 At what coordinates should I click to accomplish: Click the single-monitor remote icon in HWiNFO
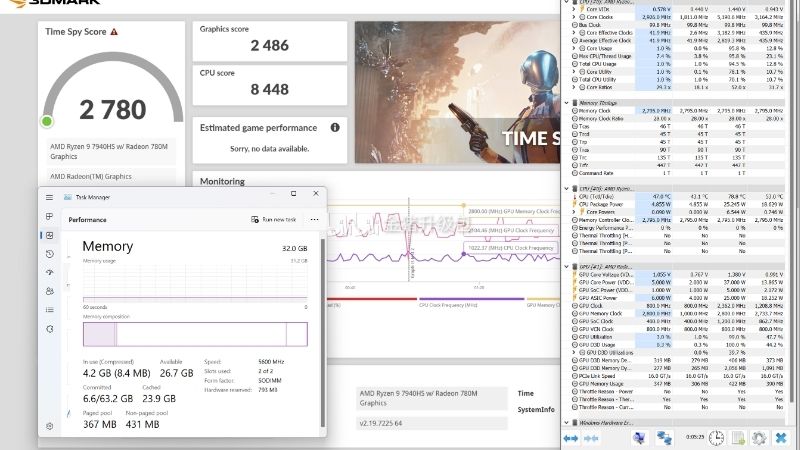[x=639, y=438]
